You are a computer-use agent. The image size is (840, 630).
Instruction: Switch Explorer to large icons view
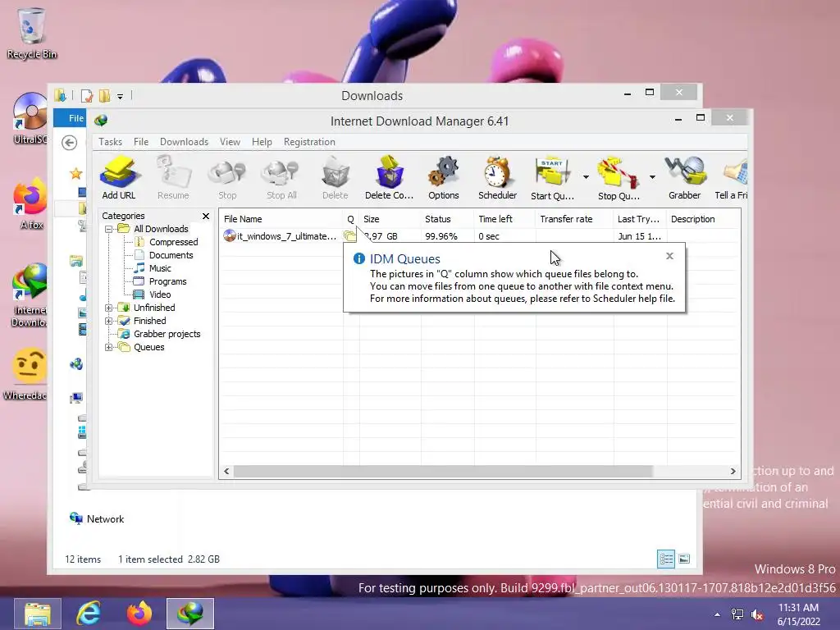pyautogui.click(x=684, y=559)
